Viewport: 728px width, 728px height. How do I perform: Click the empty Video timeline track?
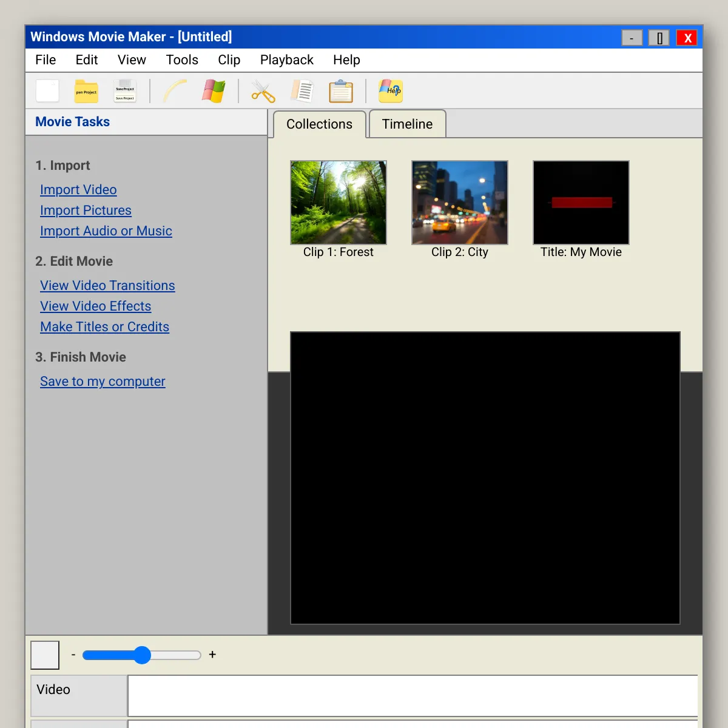pyautogui.click(x=413, y=696)
